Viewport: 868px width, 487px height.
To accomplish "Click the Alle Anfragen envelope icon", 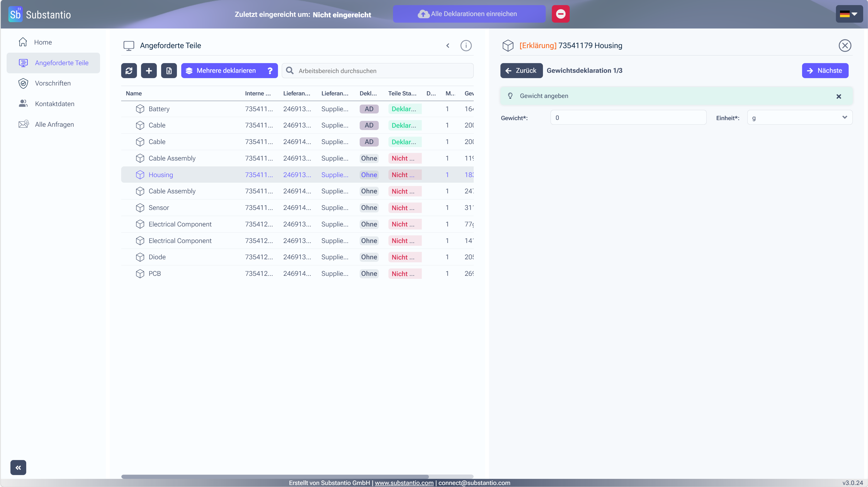I will tap(24, 124).
